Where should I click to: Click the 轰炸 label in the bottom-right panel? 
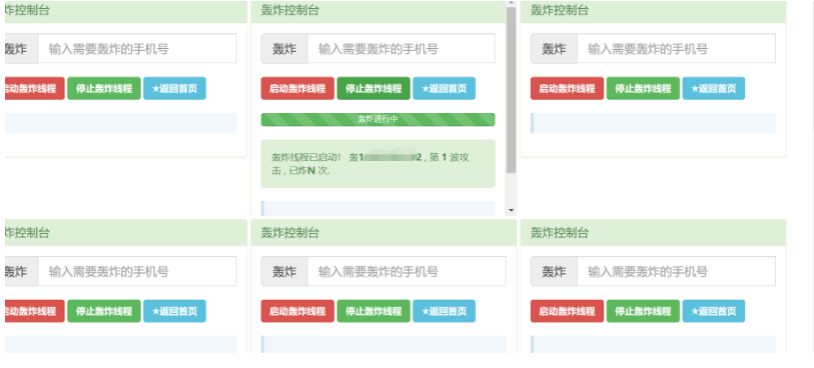(554, 271)
